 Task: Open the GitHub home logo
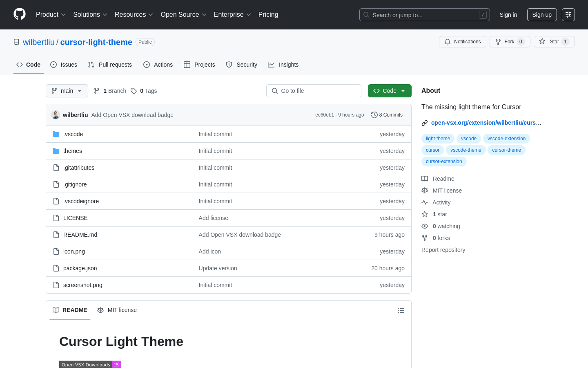pyautogui.click(x=20, y=14)
